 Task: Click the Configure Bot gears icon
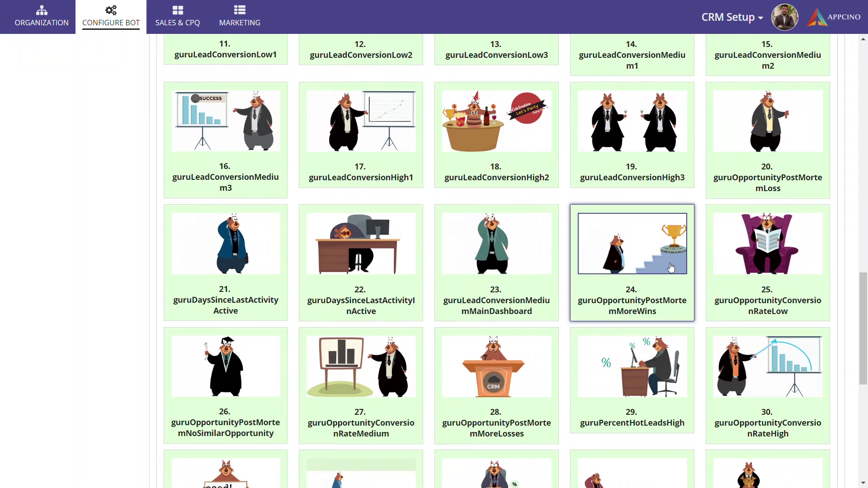(111, 10)
